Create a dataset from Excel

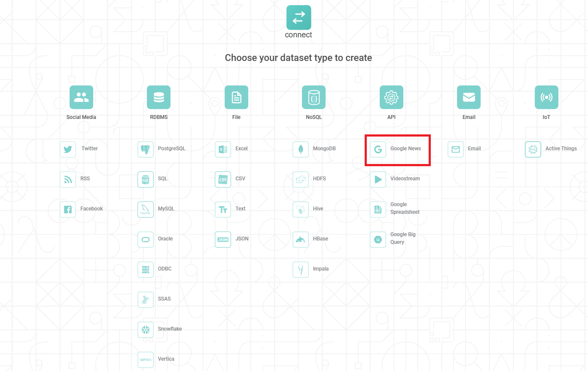(x=223, y=149)
